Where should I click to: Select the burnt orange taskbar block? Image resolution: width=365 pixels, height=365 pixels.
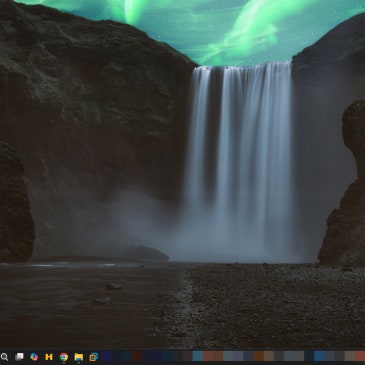coord(259,356)
